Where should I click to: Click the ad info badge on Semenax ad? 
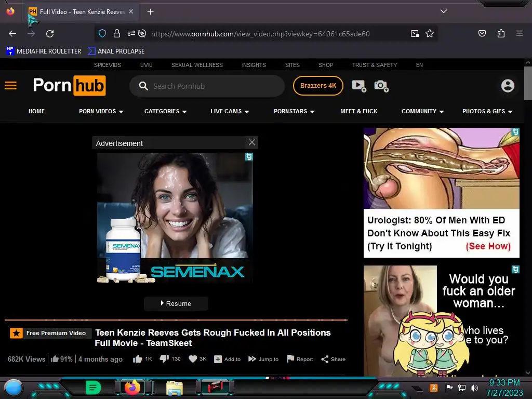pos(249,157)
